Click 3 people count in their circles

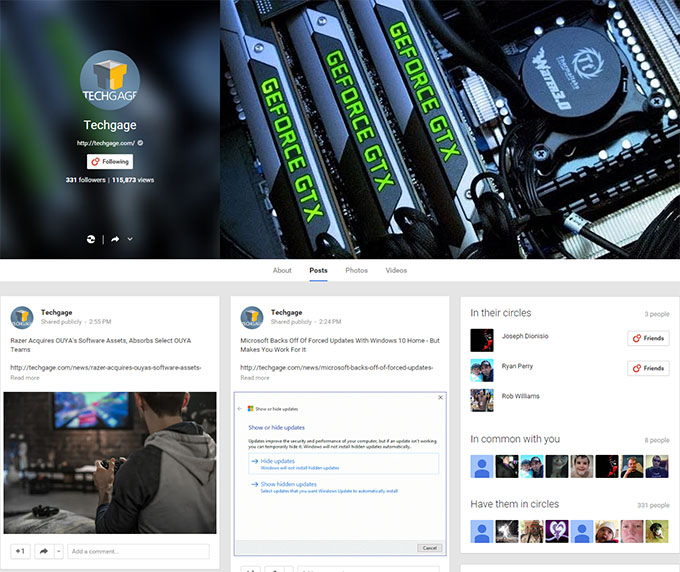click(x=657, y=314)
